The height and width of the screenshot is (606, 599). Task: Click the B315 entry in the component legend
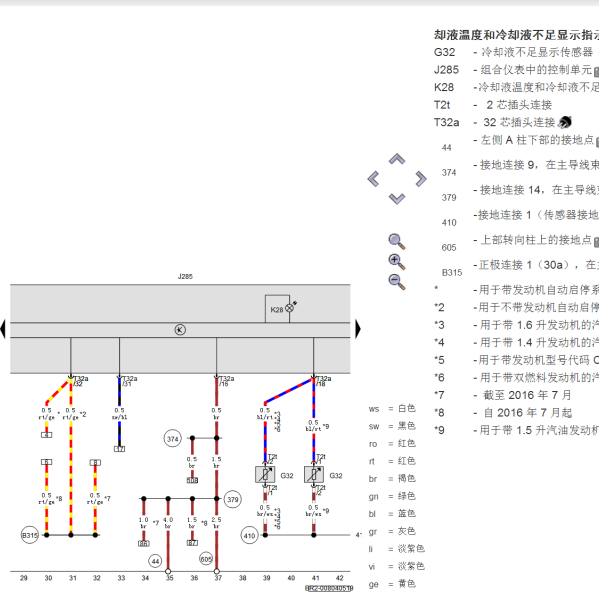click(x=452, y=273)
